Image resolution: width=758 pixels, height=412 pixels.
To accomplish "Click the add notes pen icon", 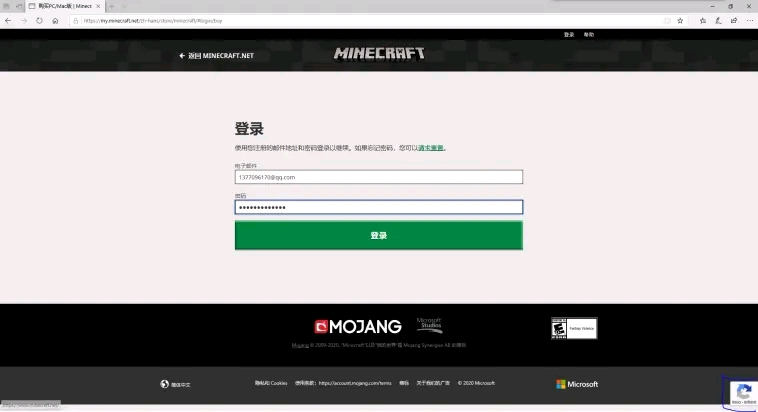I will click(718, 21).
